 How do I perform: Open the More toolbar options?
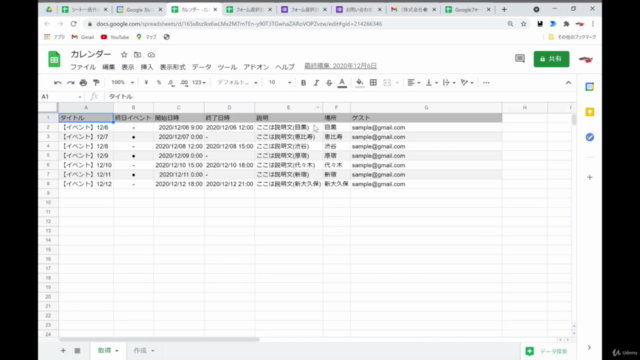[486, 82]
